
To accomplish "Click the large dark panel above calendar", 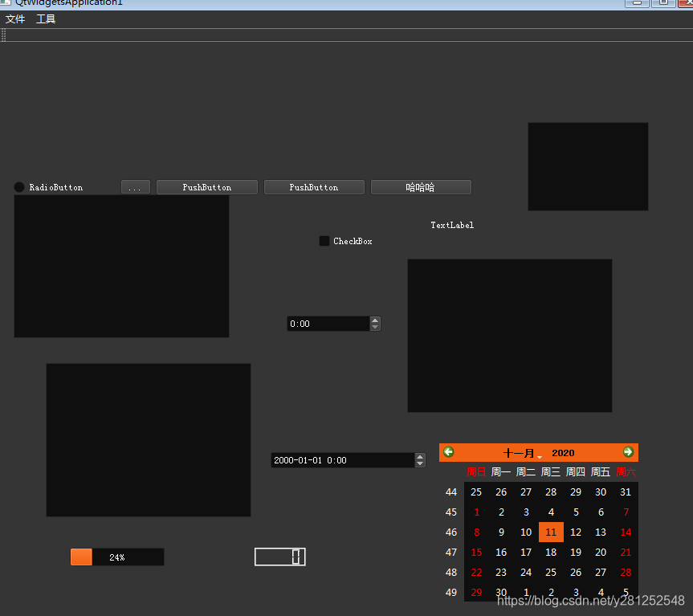I will (x=510, y=336).
